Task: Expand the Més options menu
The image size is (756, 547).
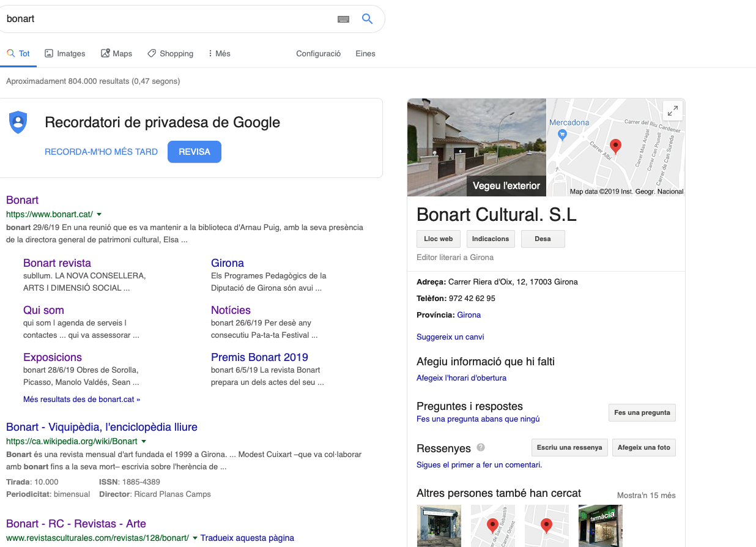Action: [219, 54]
